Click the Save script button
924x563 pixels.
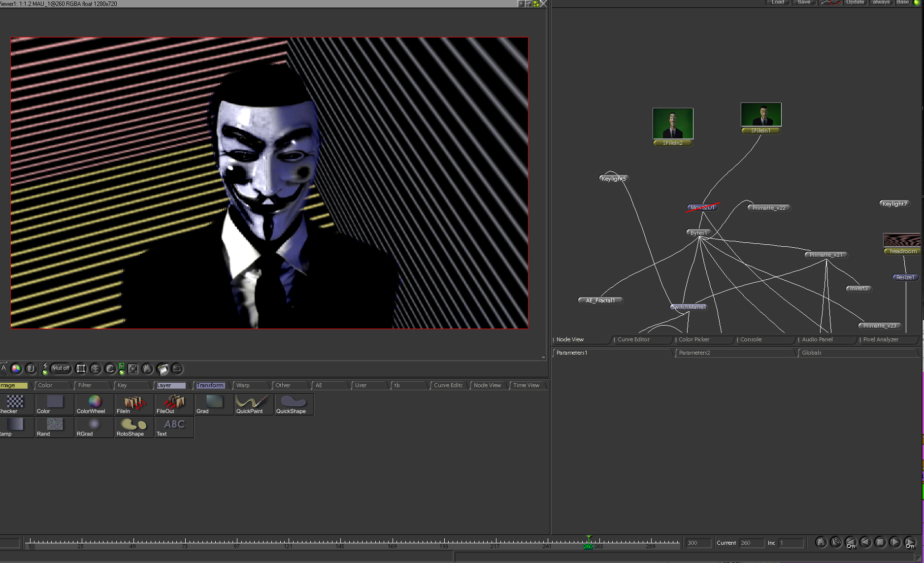804,2
